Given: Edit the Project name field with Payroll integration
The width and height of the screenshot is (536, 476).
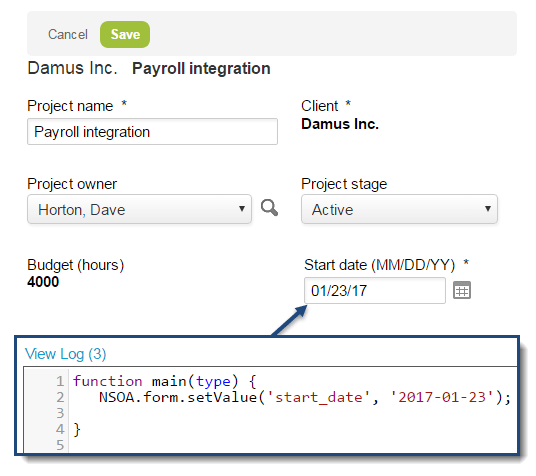Looking at the screenshot, I should pos(152,132).
